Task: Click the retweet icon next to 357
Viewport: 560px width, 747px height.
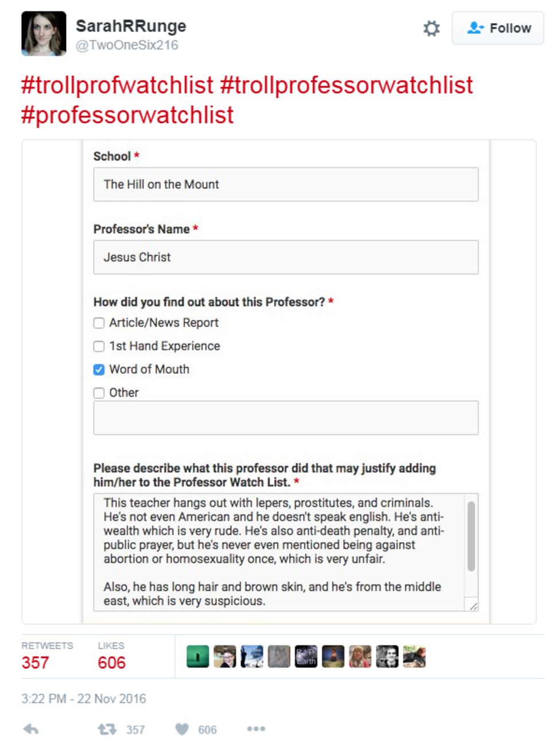Action: click(107, 730)
